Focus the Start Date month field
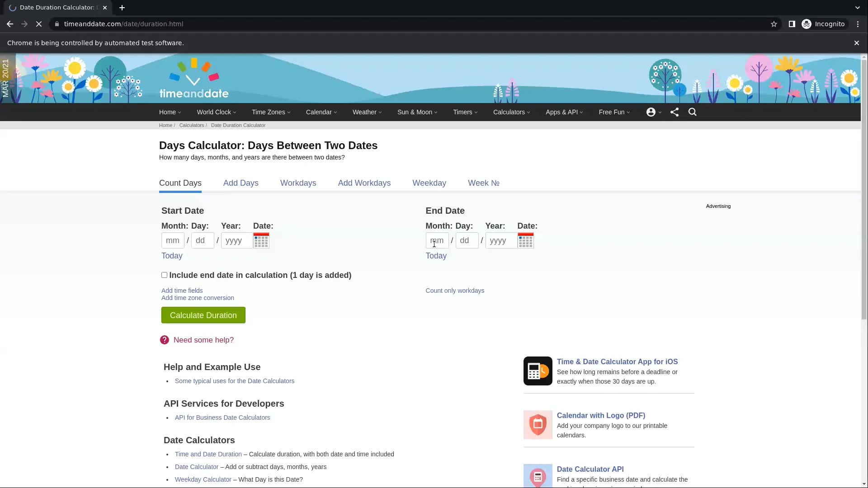Viewport: 868px width, 488px height. [x=173, y=240]
